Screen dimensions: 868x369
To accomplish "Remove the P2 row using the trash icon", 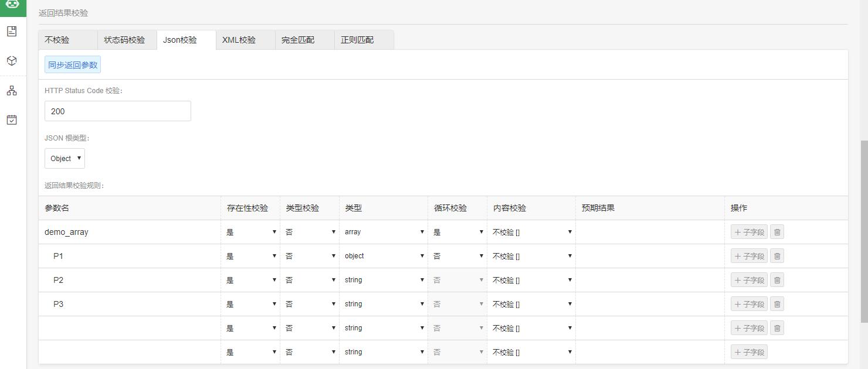I will click(x=777, y=280).
